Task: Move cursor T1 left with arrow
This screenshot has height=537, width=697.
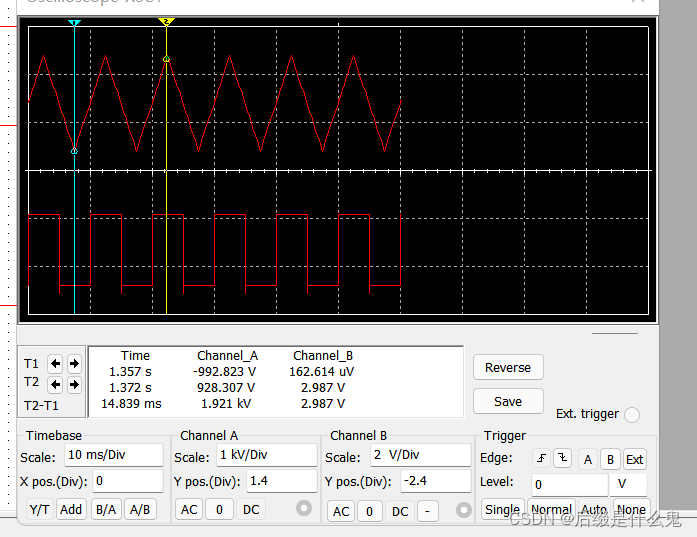Action: pos(55,364)
